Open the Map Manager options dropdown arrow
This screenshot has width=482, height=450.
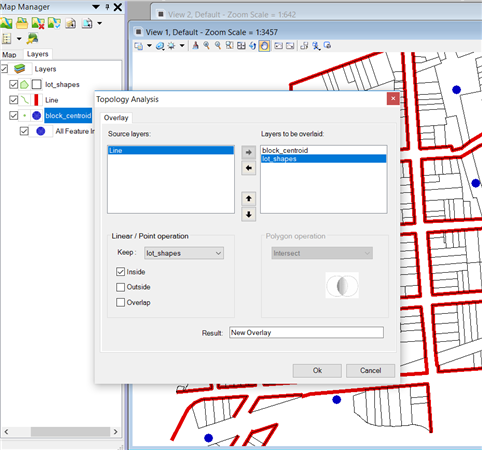coord(96,7)
